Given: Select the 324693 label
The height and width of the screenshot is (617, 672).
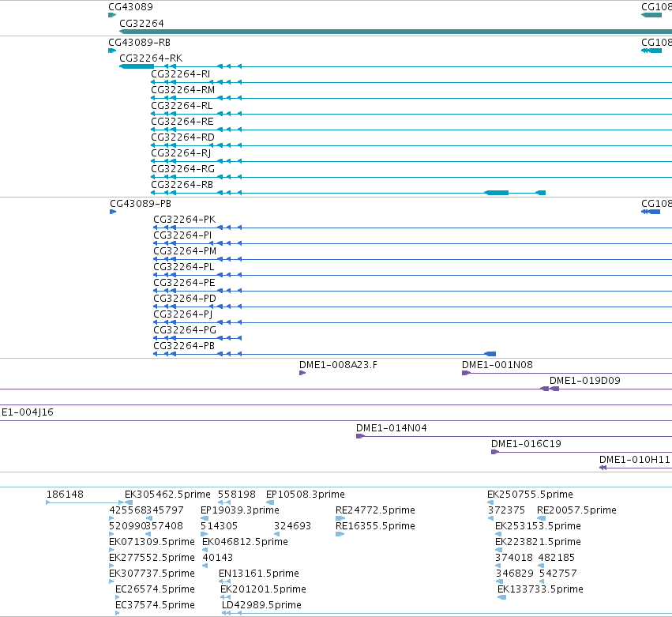Looking at the screenshot, I should (292, 526).
